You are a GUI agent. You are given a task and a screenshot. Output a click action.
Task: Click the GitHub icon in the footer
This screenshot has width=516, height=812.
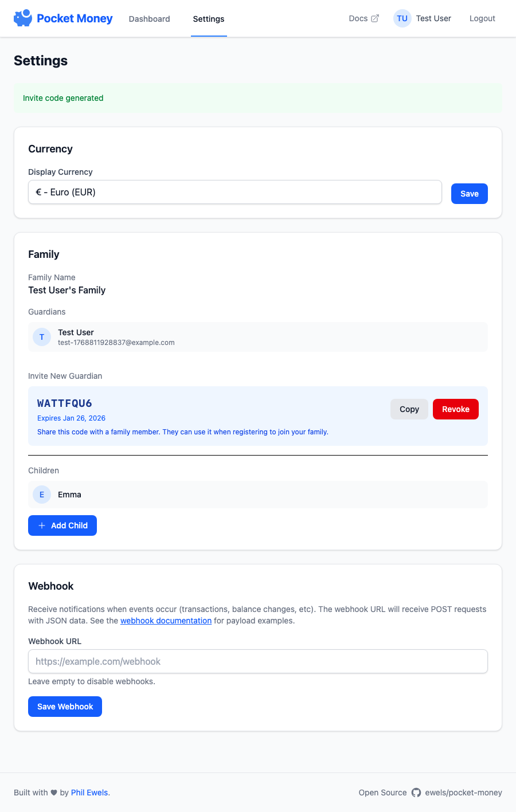tap(416, 793)
